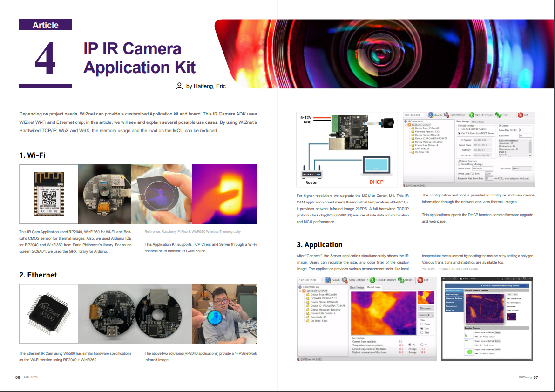Open the Raspberry Pi Pico & WizFi360 reference link
Image resolution: width=555 pixels, height=392 pixels.
click(x=193, y=232)
